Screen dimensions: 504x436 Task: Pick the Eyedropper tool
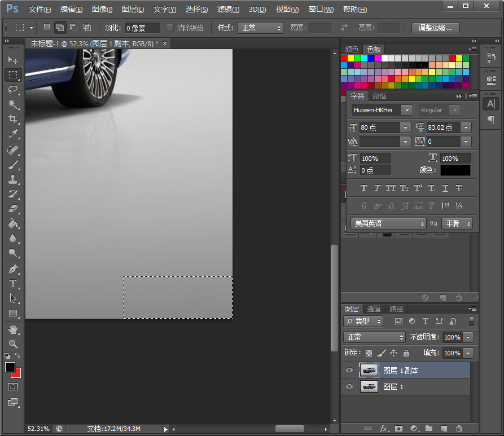click(x=13, y=134)
